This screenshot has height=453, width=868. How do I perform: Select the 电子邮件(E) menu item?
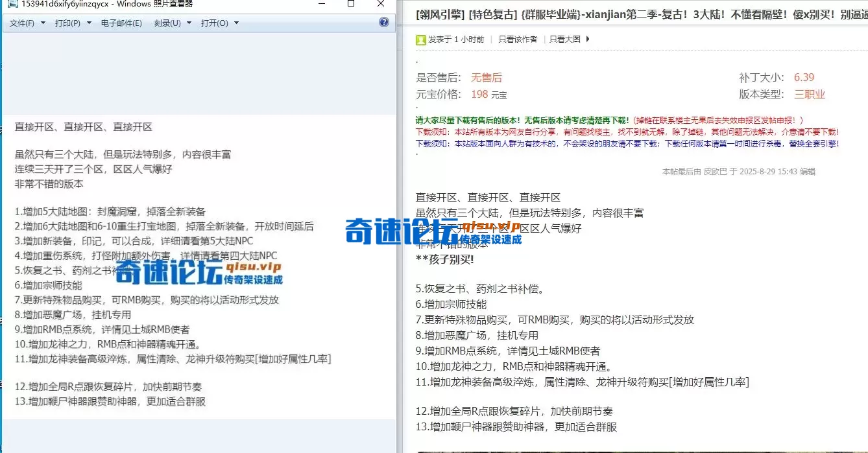pos(121,22)
